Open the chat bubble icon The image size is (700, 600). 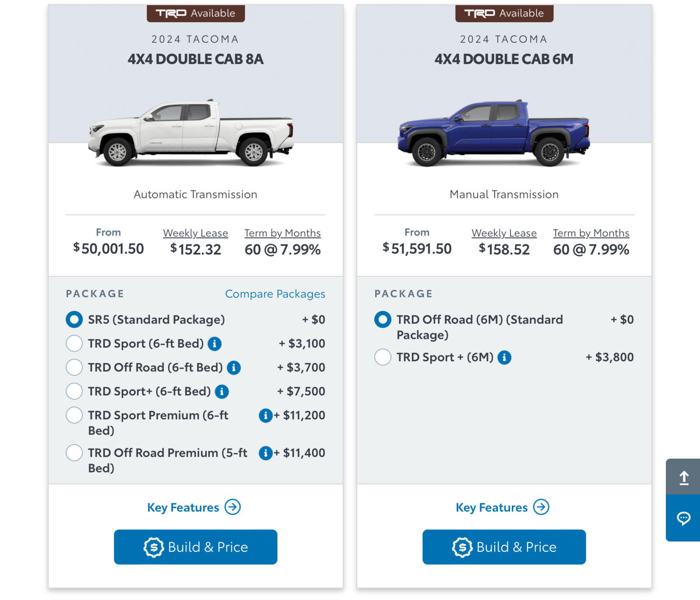pos(684,519)
